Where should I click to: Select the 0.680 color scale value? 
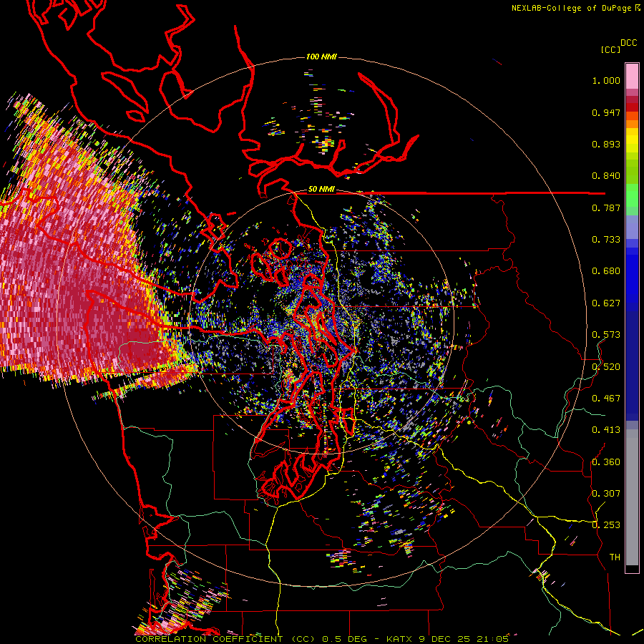606,271
